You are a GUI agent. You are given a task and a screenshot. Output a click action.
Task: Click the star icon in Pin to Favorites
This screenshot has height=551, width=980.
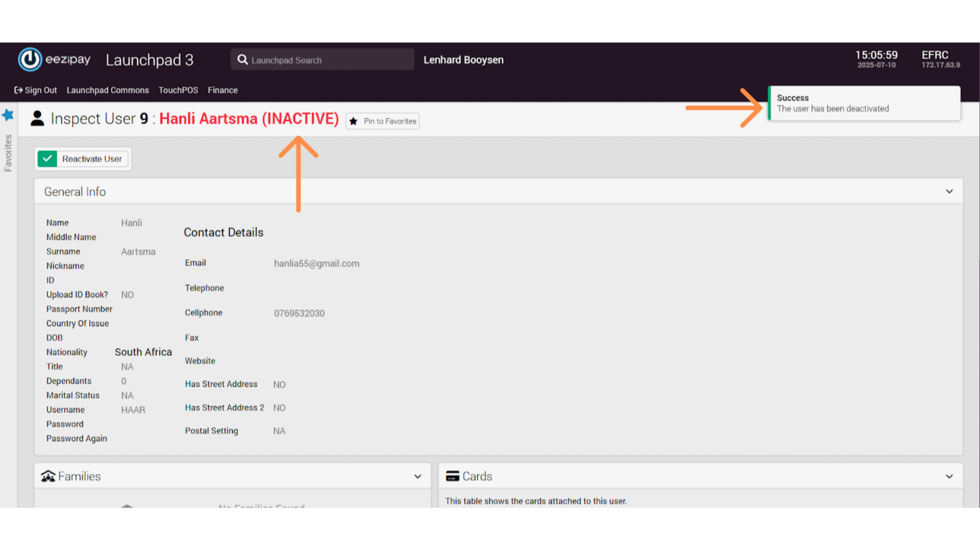(353, 121)
